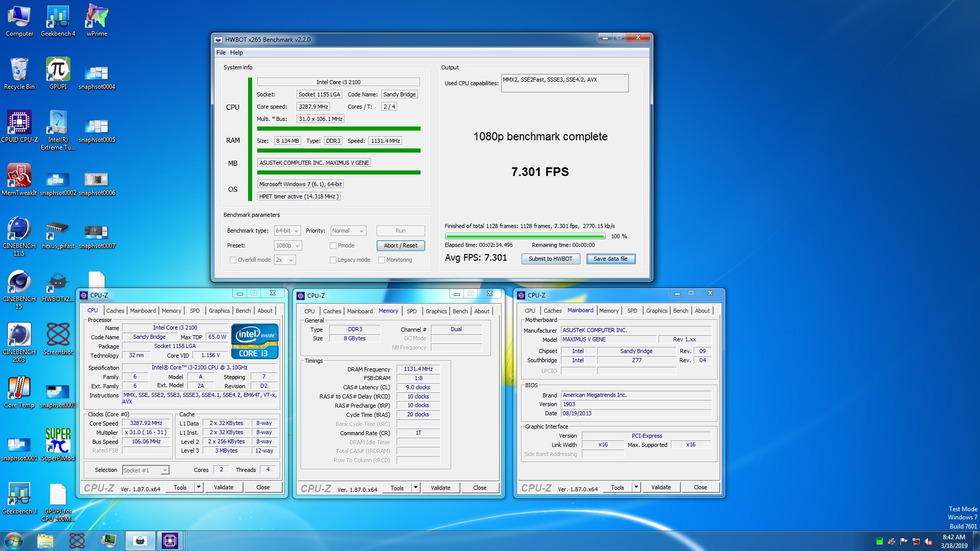This screenshot has width=980, height=551.
Task: Open the Overkill 2x multiplier dropdown
Action: click(285, 260)
